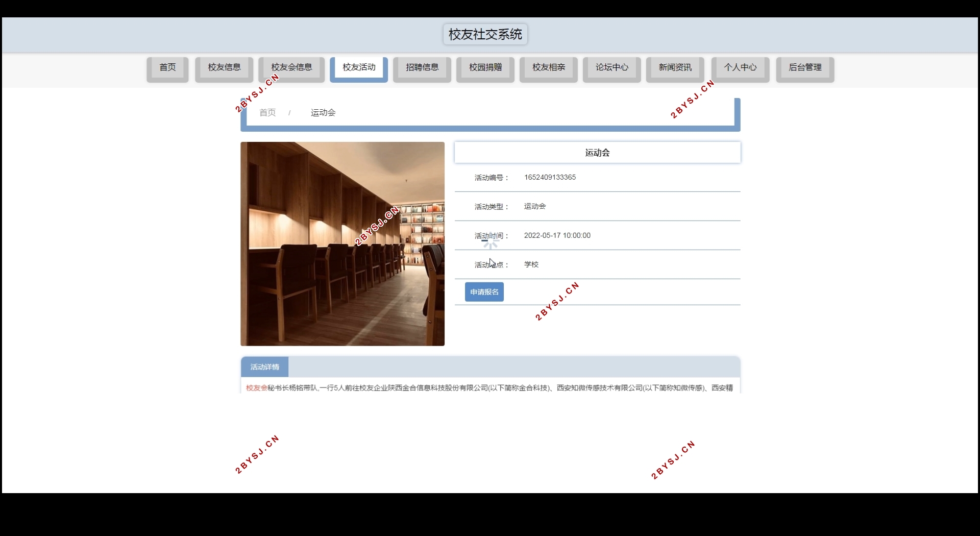Click 首页 in the breadcrumb
The height and width of the screenshot is (536, 980).
(267, 113)
